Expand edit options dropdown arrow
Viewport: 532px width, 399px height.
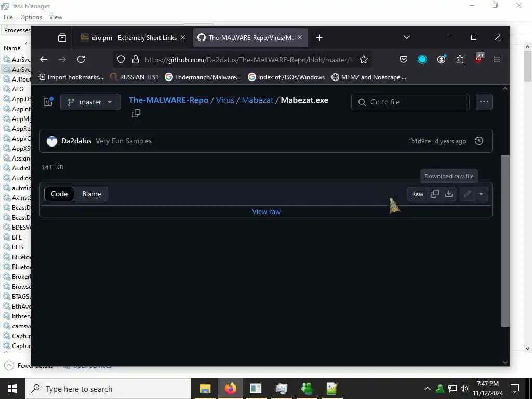[x=481, y=194]
